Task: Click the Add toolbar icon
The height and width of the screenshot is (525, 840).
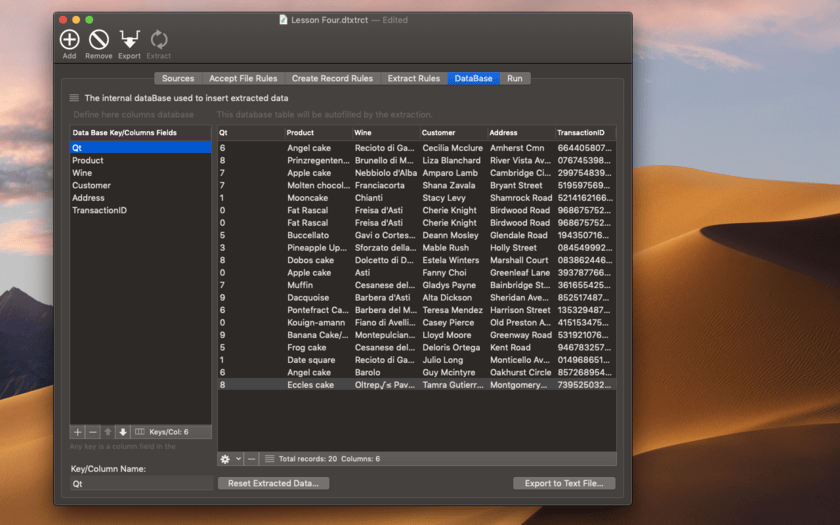Action: (70, 40)
